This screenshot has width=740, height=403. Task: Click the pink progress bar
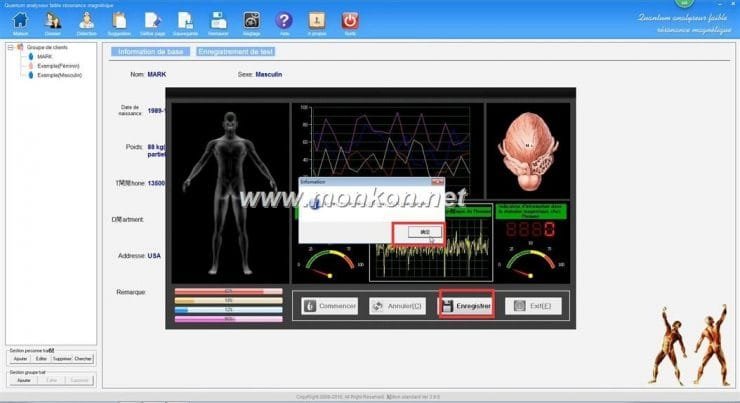point(228,319)
